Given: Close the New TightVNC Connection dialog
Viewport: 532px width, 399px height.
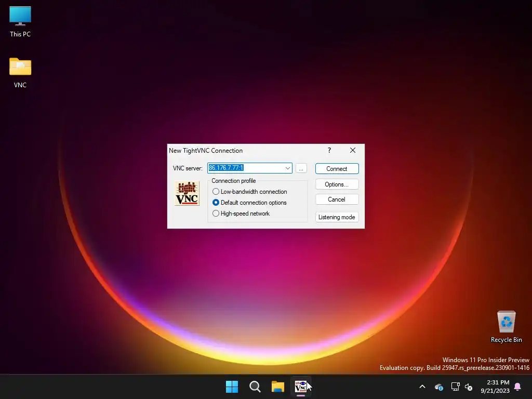Looking at the screenshot, I should click(353, 150).
